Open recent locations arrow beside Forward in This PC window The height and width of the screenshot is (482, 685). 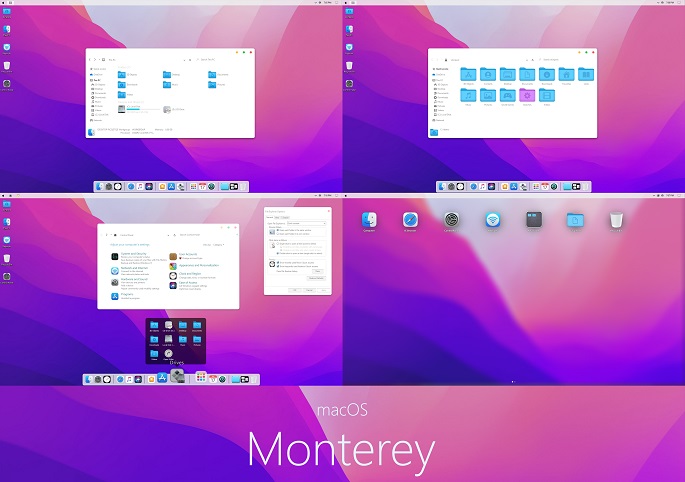(99, 59)
